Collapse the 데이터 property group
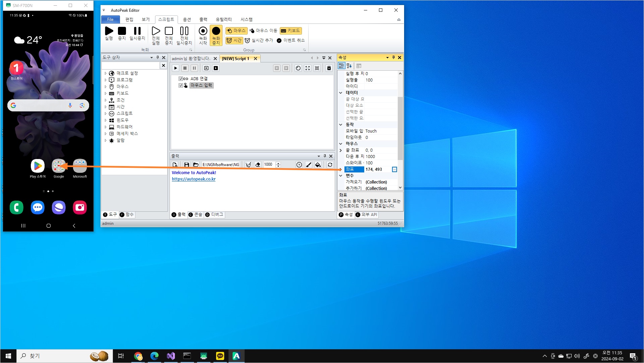The width and height of the screenshot is (644, 363). [x=341, y=93]
